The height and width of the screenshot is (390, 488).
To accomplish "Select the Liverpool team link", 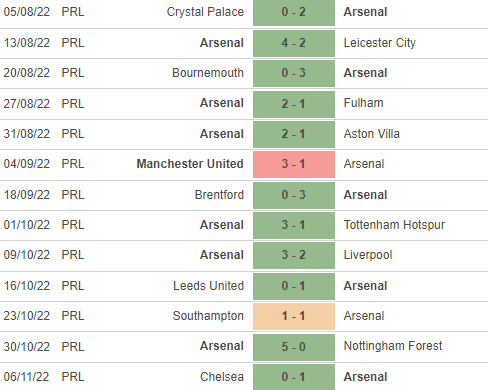I will click(x=368, y=255).
